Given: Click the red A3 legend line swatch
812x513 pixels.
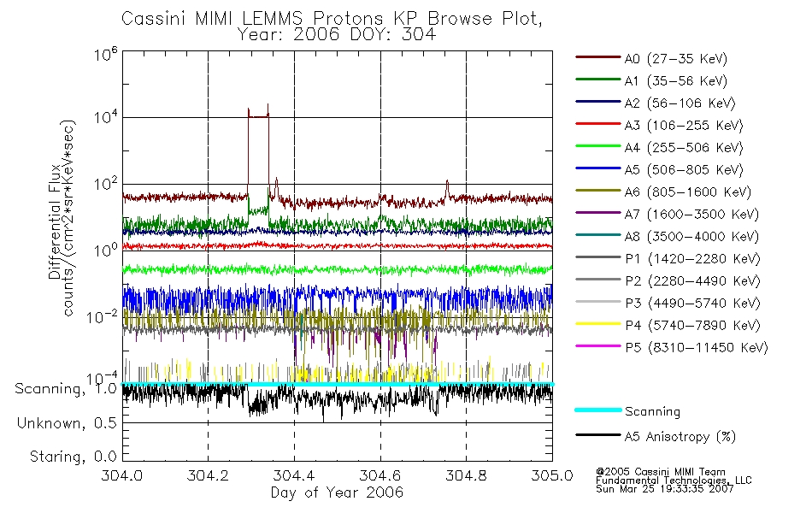Looking at the screenshot, I should [x=597, y=124].
